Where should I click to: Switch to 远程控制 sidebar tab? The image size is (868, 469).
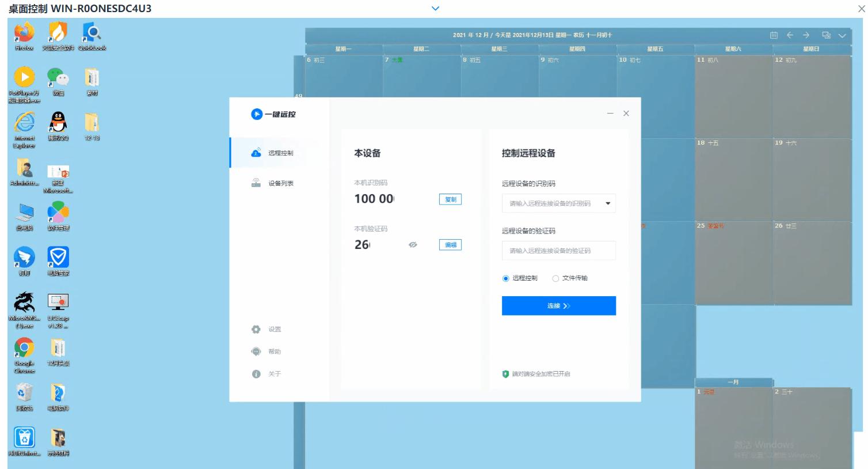click(280, 153)
